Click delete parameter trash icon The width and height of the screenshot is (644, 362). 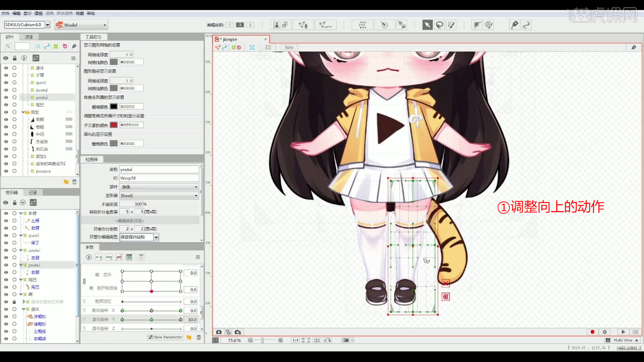pos(199,337)
